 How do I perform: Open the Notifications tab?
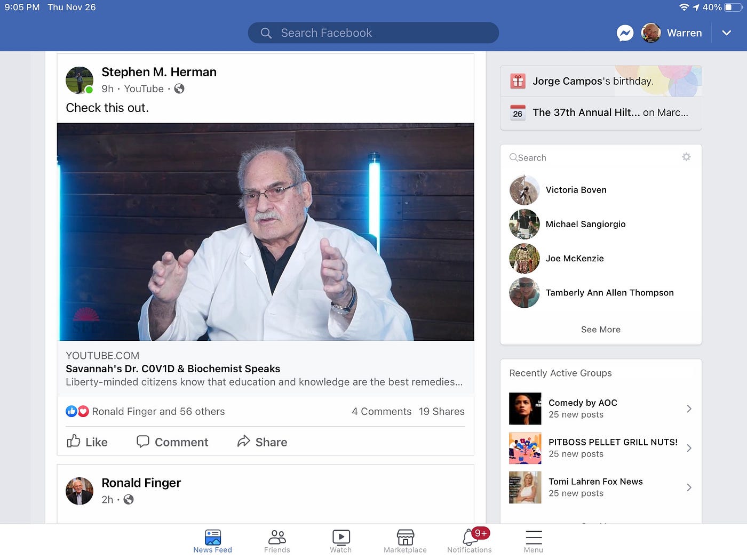click(470, 541)
